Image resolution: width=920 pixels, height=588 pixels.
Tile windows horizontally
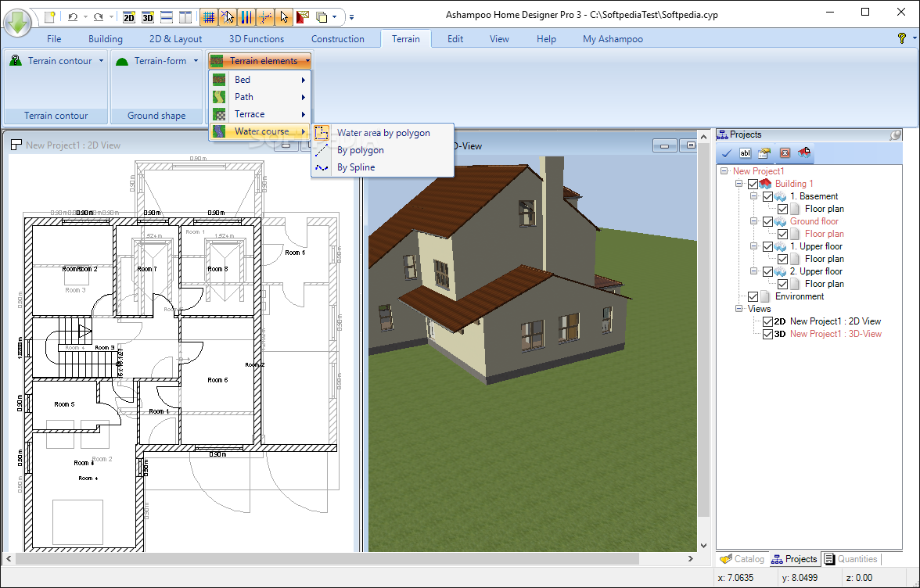pos(167,17)
